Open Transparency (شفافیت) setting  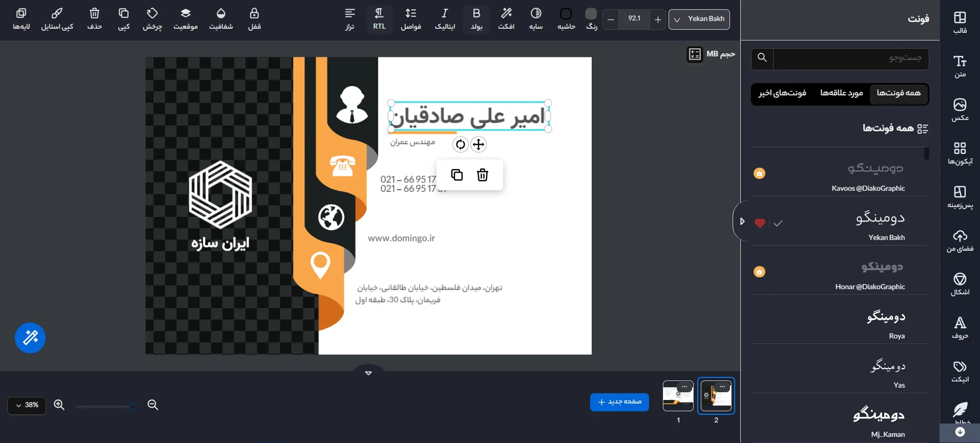[221, 19]
